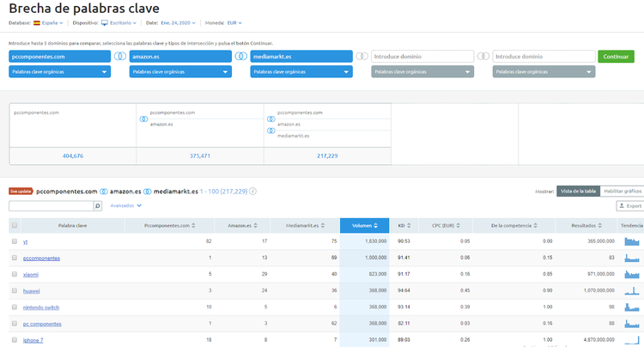Sort table by Volumen column header
This screenshot has width=644, height=347.
(364, 225)
